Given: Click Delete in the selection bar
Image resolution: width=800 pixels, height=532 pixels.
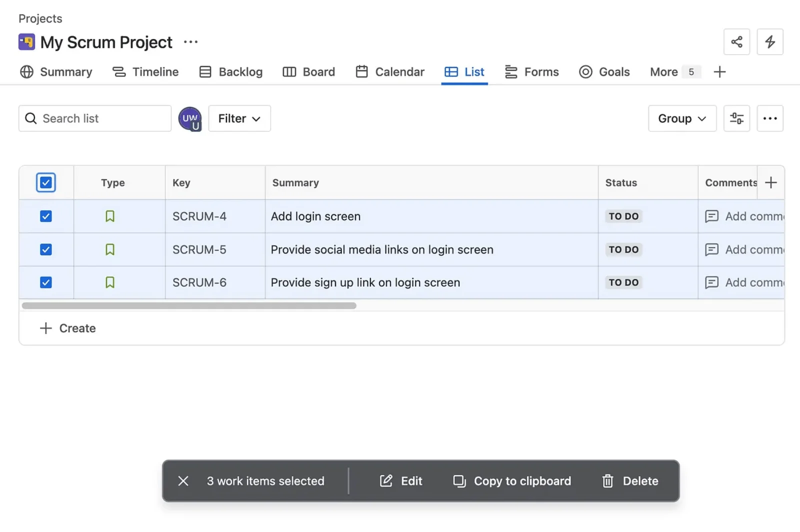Looking at the screenshot, I should tap(630, 481).
